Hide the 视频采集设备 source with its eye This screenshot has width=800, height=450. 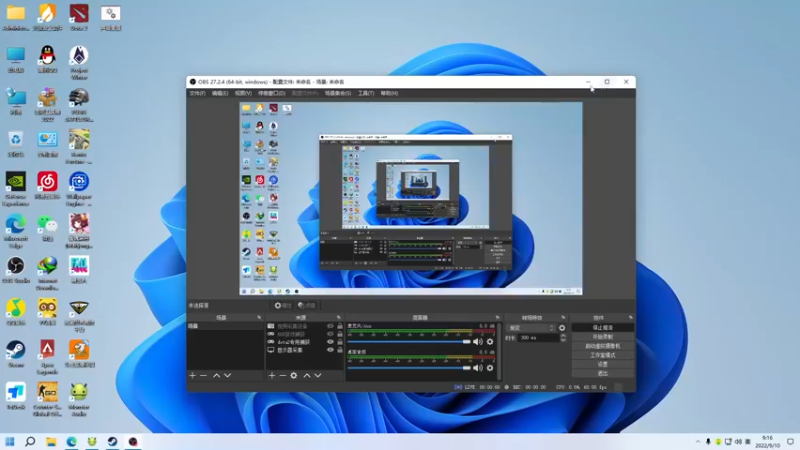tap(330, 326)
